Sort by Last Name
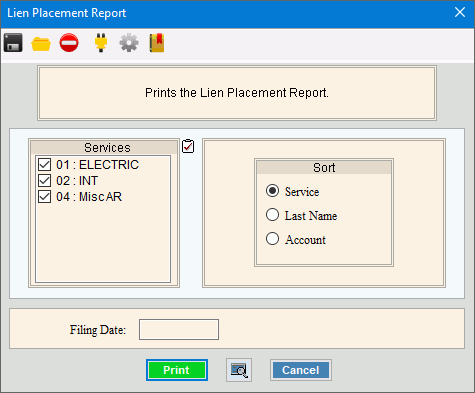Viewport: 475px width, 393px height. point(272,215)
